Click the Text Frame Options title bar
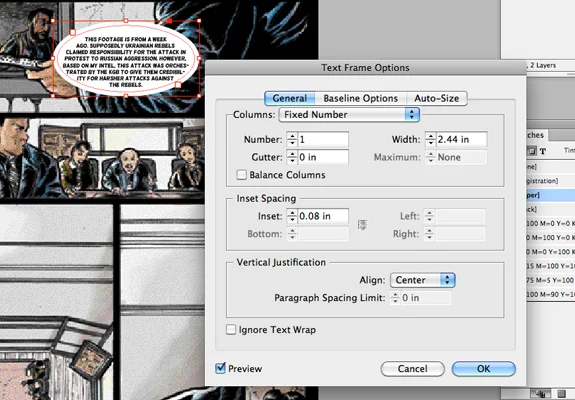575x400 pixels. [365, 68]
